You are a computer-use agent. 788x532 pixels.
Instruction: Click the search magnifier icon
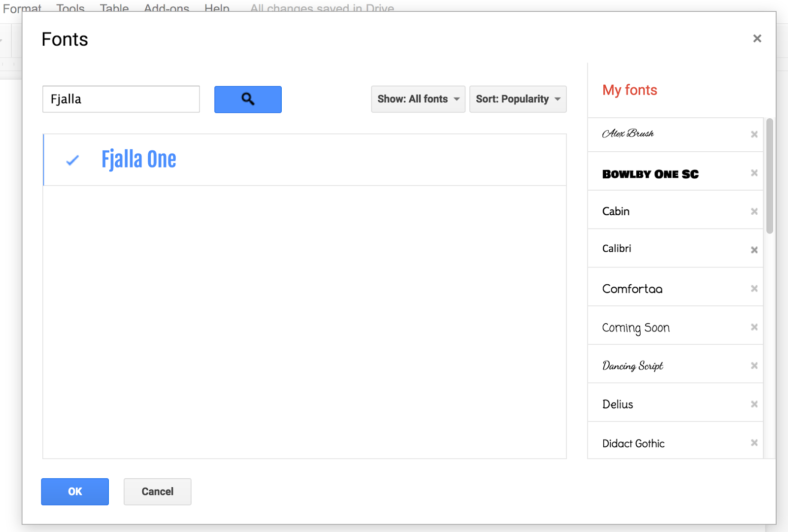point(248,99)
